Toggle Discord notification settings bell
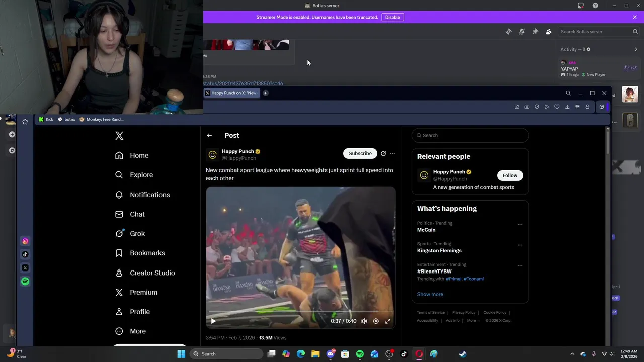The height and width of the screenshot is (362, 644). coord(522,32)
